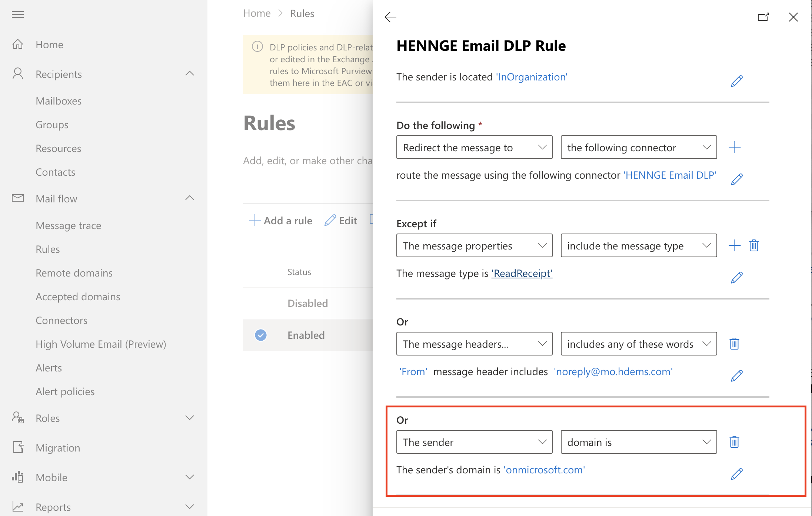Collapse the Recipients section

click(190, 73)
